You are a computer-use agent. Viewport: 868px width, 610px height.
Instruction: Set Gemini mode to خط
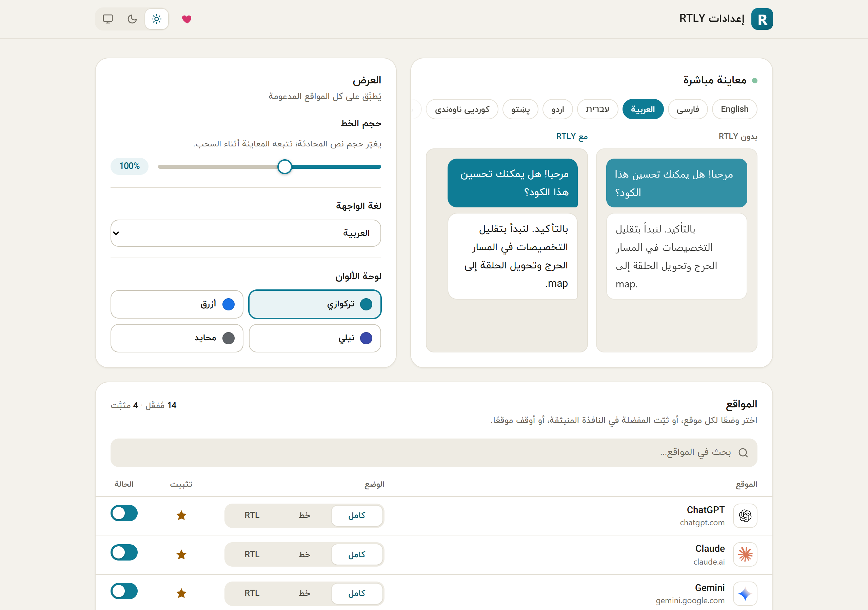(x=304, y=593)
